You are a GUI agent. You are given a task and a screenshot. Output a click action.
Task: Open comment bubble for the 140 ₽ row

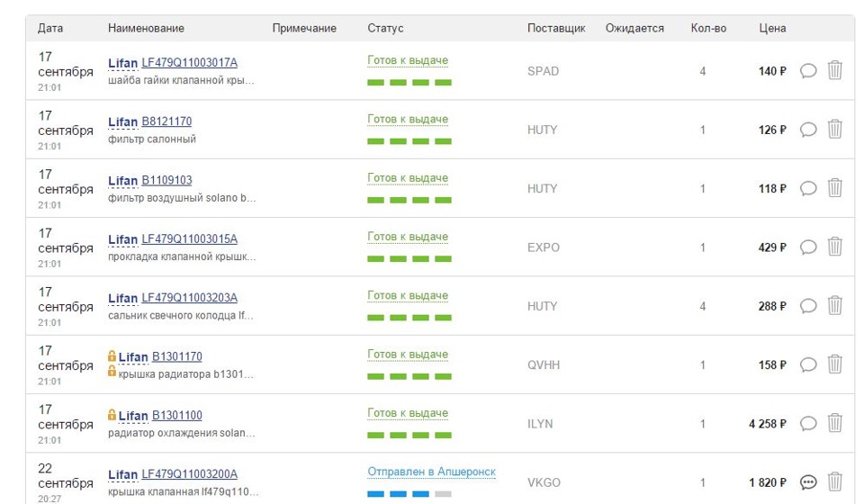tap(808, 70)
